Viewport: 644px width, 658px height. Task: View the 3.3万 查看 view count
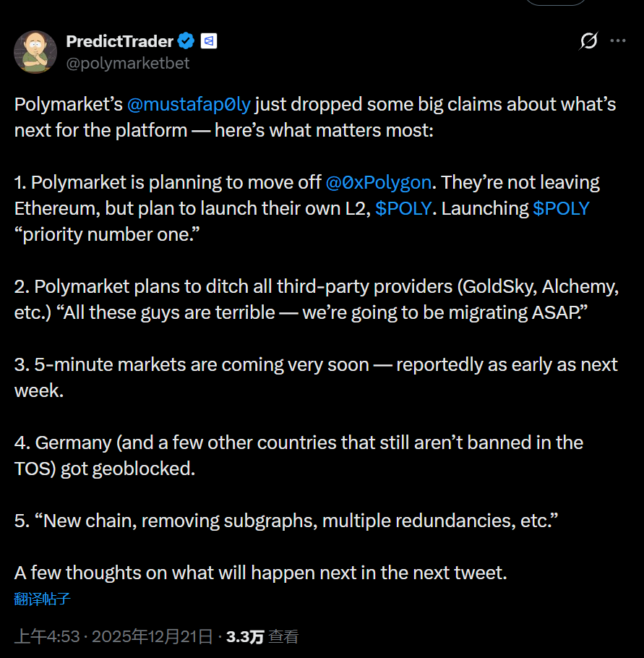[x=262, y=636]
